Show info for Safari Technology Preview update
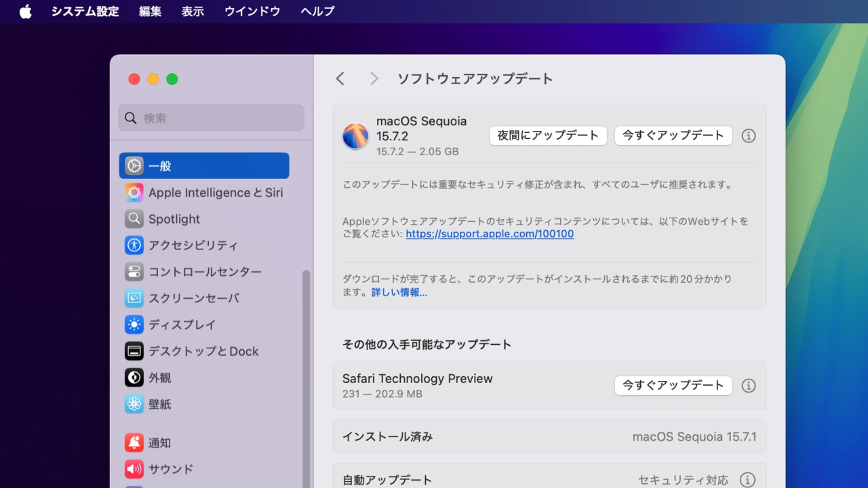This screenshot has height=488, width=868. click(749, 386)
